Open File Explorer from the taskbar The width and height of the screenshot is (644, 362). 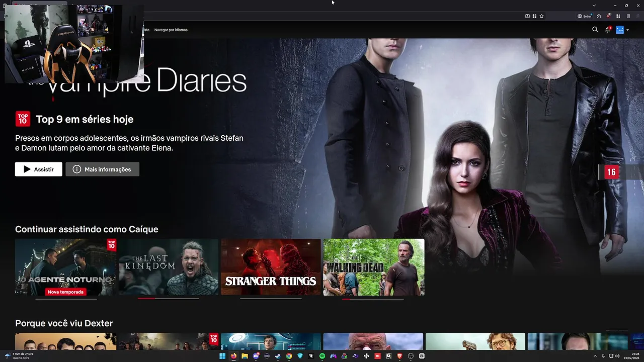[x=245, y=356]
